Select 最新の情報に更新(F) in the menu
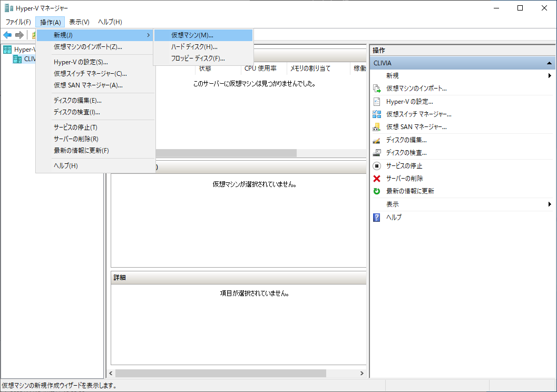This screenshot has width=557, height=392. (x=95, y=151)
